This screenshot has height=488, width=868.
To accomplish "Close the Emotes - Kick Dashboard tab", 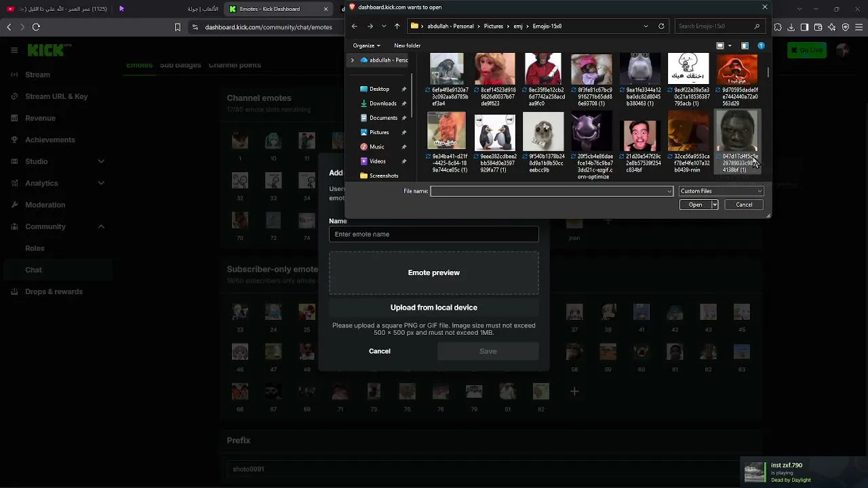I will (326, 9).
